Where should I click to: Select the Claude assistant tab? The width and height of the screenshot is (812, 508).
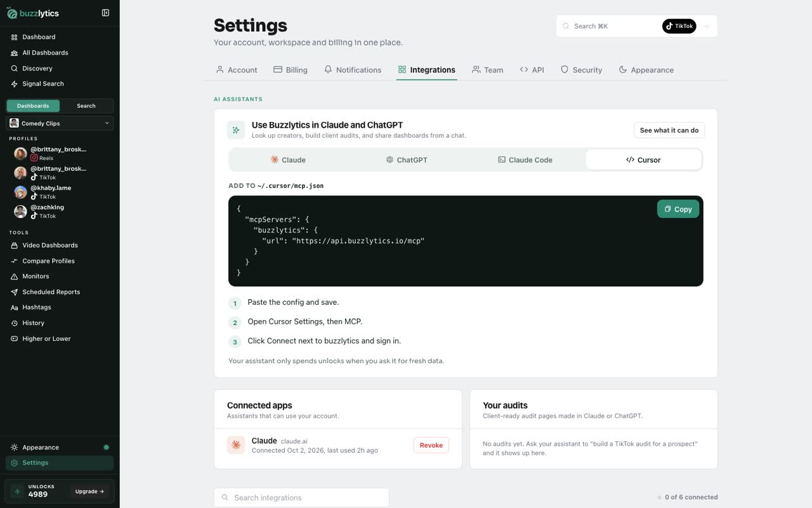pos(288,160)
